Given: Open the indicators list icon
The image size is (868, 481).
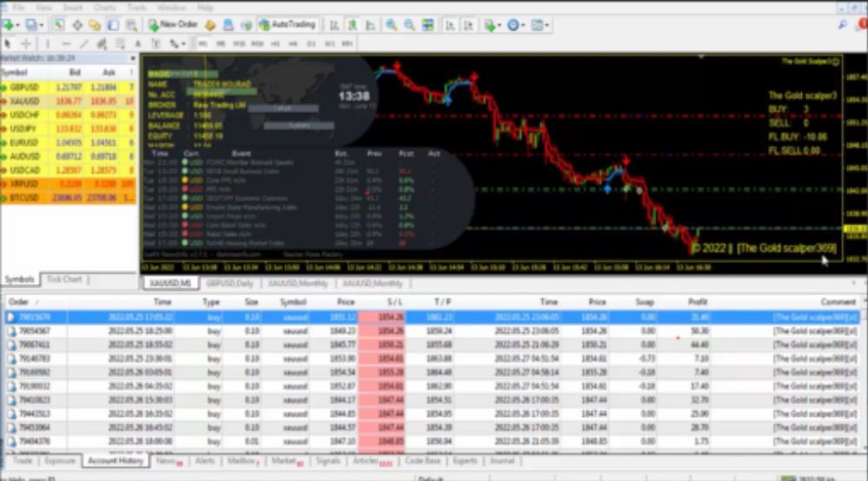Looking at the screenshot, I should 489,25.
